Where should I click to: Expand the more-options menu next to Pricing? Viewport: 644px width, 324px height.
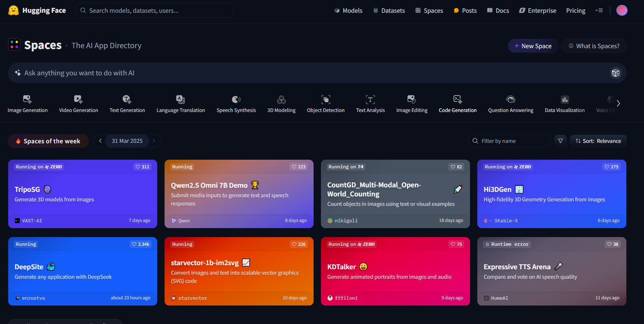[599, 11]
